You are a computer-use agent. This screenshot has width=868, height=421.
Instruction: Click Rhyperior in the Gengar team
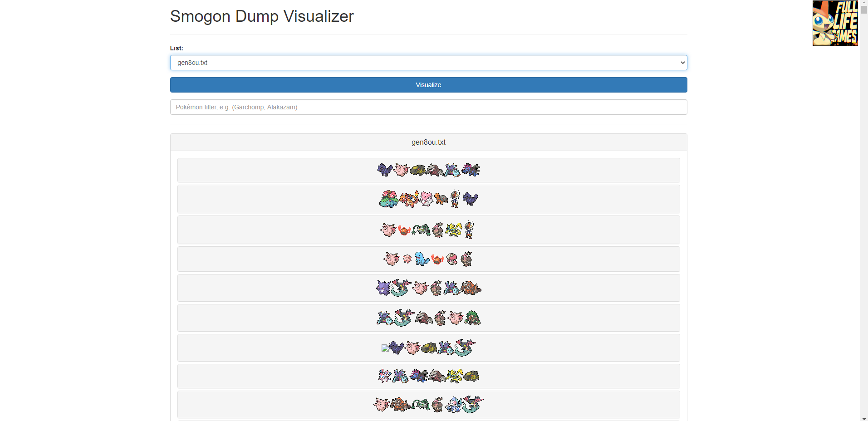(x=471, y=288)
